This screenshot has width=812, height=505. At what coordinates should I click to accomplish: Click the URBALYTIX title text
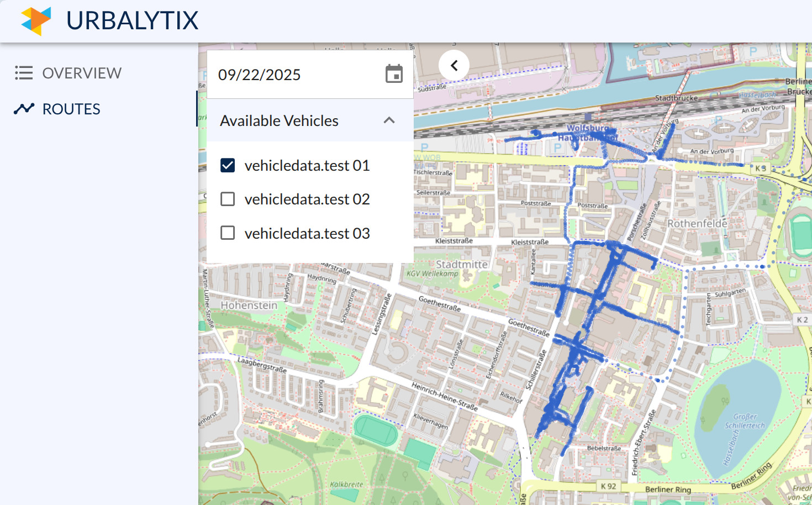coord(132,20)
